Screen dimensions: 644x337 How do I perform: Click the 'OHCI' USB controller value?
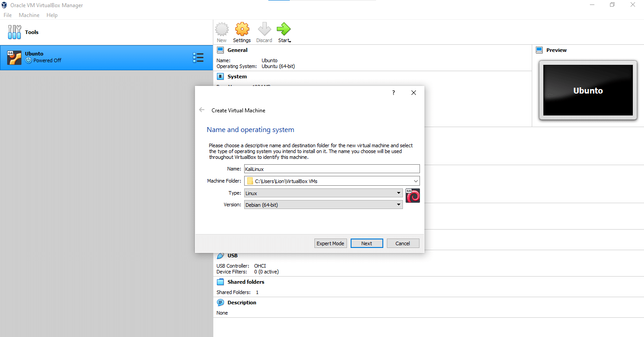coord(260,266)
